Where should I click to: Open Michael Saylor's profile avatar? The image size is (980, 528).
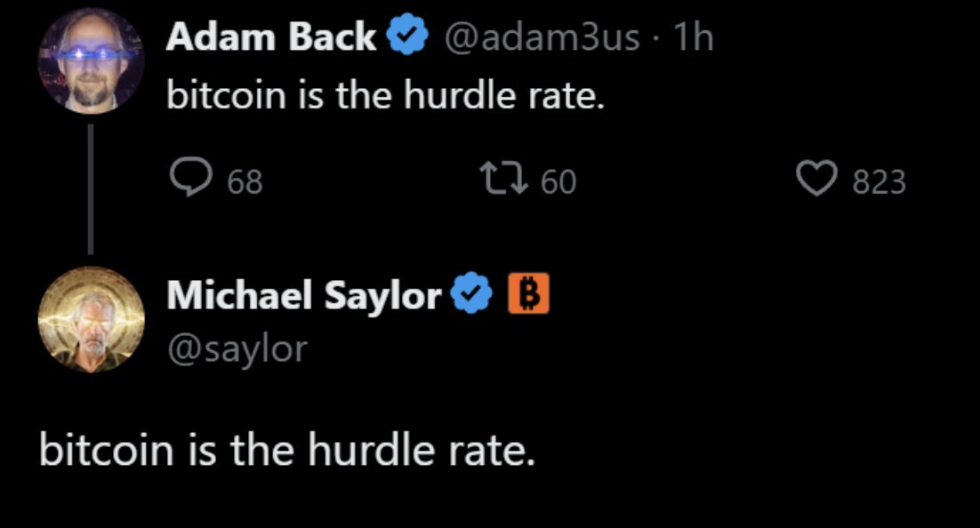coord(92,319)
